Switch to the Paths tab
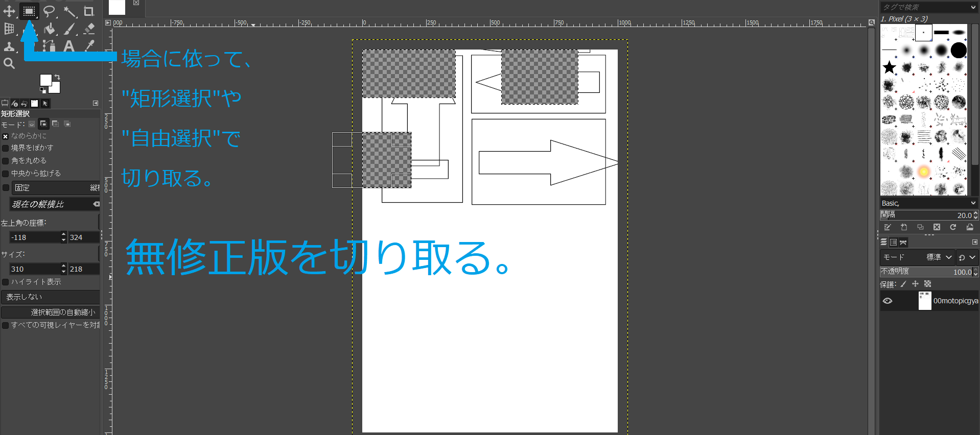This screenshot has width=980, height=435. [x=903, y=243]
